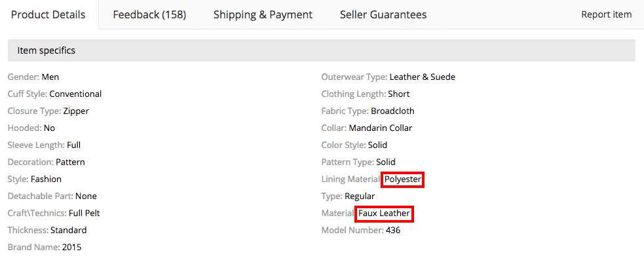Viewport: 644px width, 260px height.
Task: Click the Brand Name 2015 value
Action: point(72,248)
